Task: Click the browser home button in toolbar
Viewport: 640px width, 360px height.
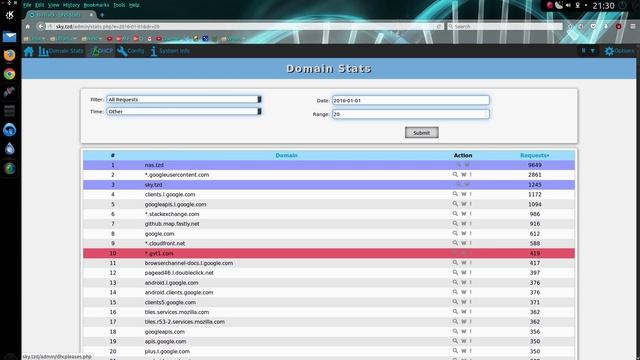Action: [x=28, y=26]
